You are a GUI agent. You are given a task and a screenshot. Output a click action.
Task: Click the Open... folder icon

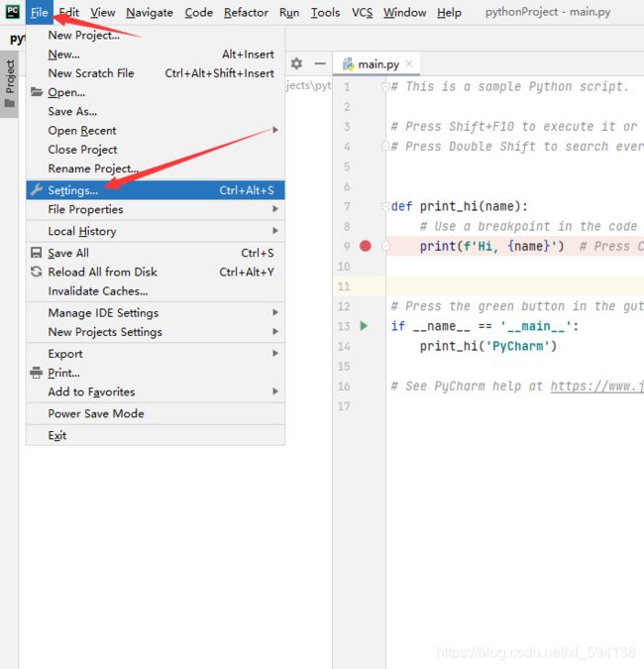37,92
